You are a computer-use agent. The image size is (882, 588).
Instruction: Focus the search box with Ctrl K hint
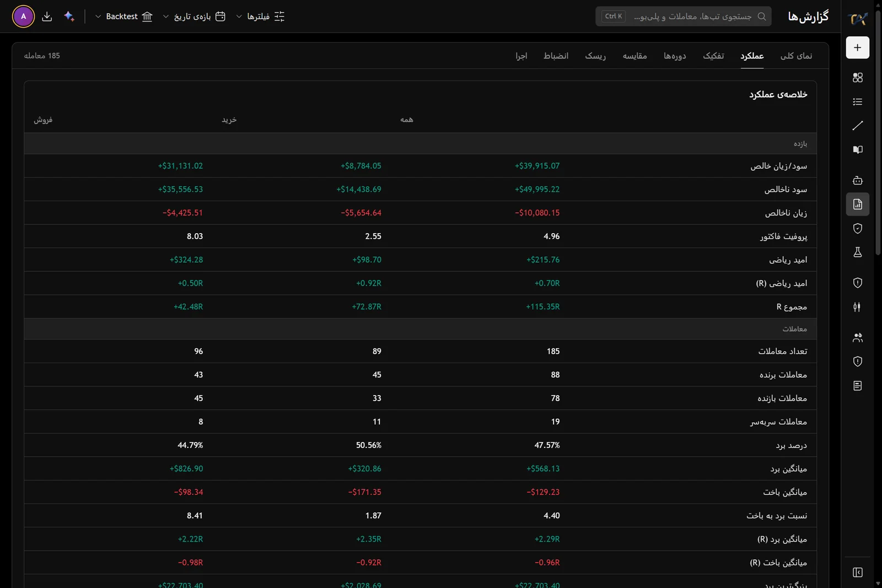(x=684, y=17)
